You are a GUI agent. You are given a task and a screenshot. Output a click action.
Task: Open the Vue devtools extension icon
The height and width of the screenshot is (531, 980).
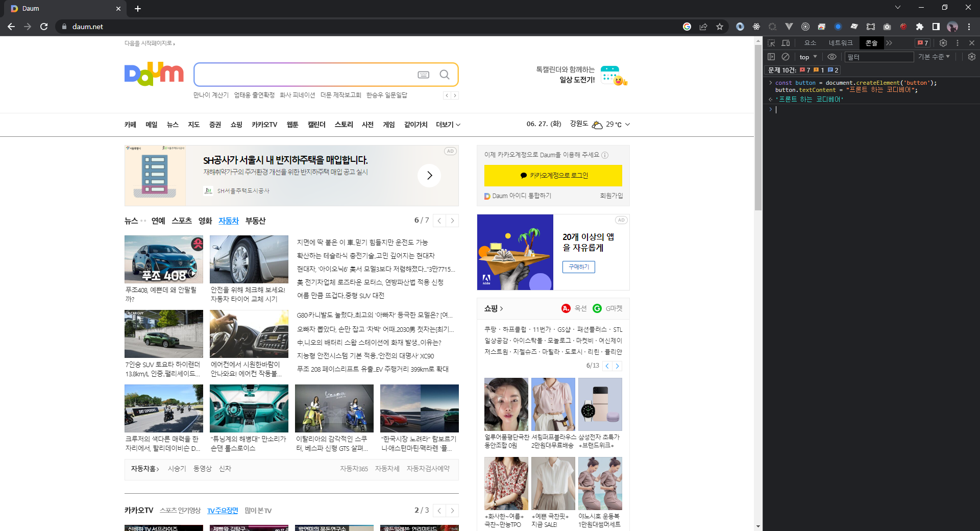pyautogui.click(x=789, y=27)
